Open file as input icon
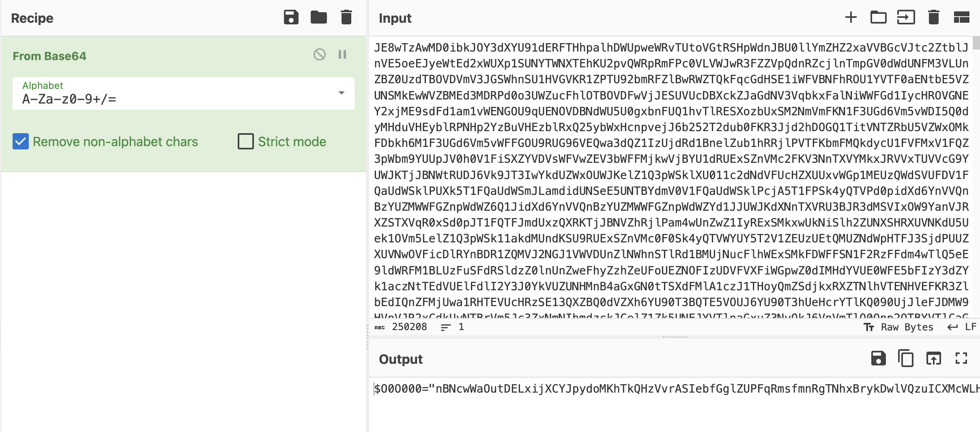980x432 pixels. (x=906, y=17)
